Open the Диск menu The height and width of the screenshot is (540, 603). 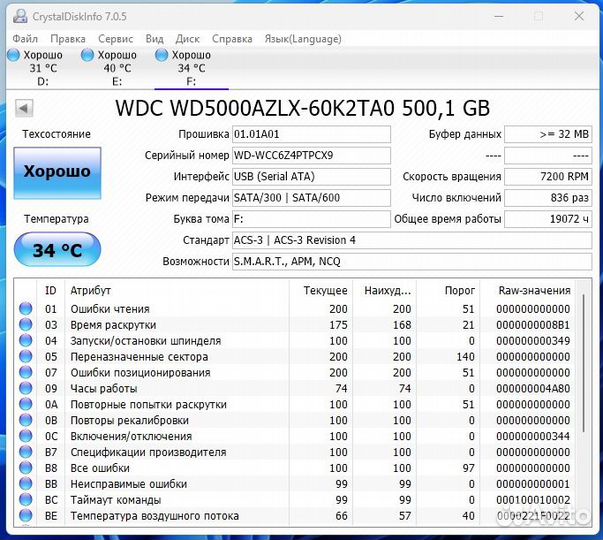click(x=187, y=39)
